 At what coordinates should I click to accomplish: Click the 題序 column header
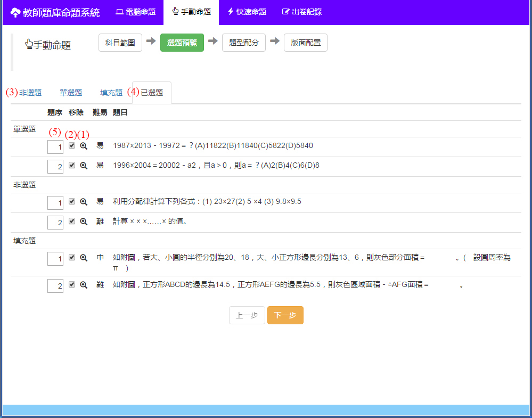pos(55,113)
